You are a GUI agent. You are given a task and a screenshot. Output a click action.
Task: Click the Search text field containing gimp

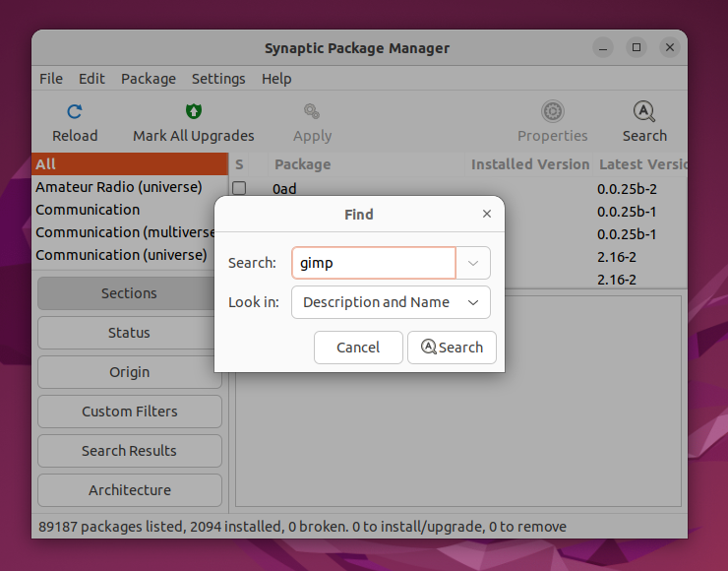[374, 263]
